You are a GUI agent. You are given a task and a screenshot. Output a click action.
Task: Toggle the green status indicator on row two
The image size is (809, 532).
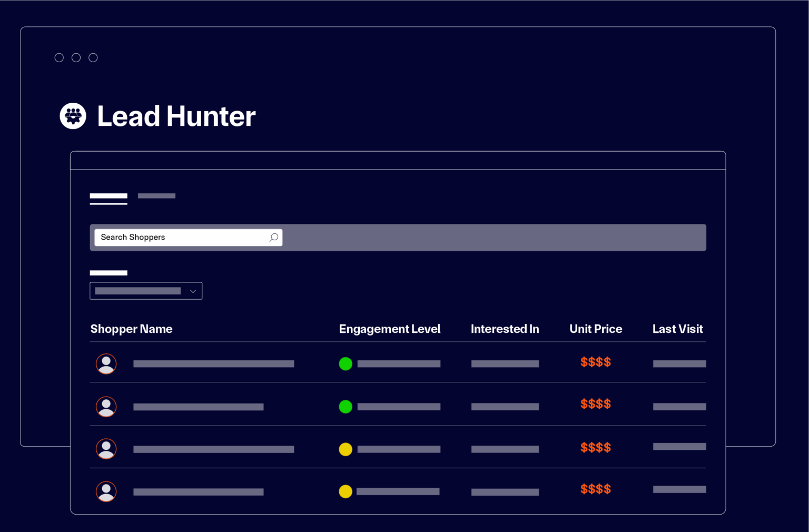346,406
